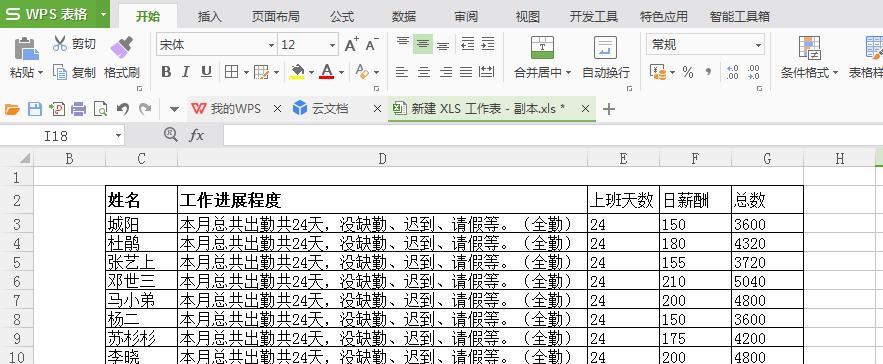883x364 pixels.
Task: Click the name box showing I18
Action: 63,135
